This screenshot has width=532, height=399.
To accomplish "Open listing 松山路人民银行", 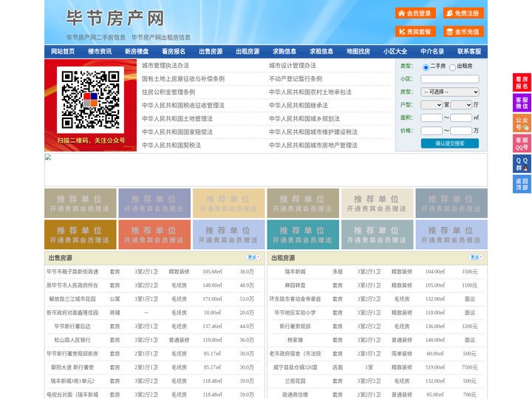I will pyautogui.click(x=72, y=340).
